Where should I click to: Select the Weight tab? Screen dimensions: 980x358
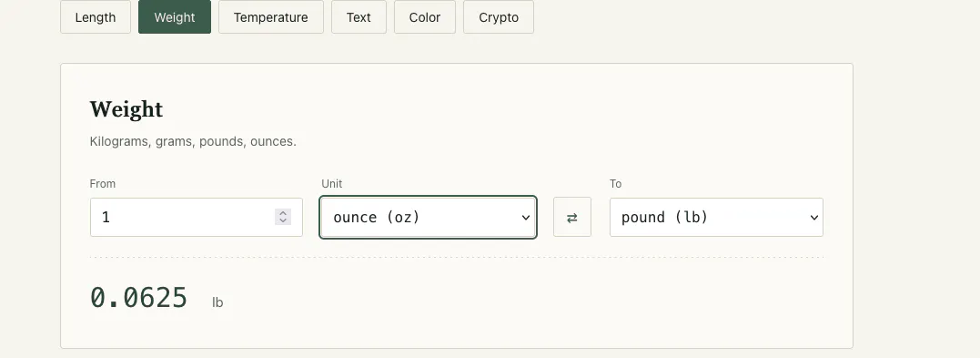tap(175, 17)
